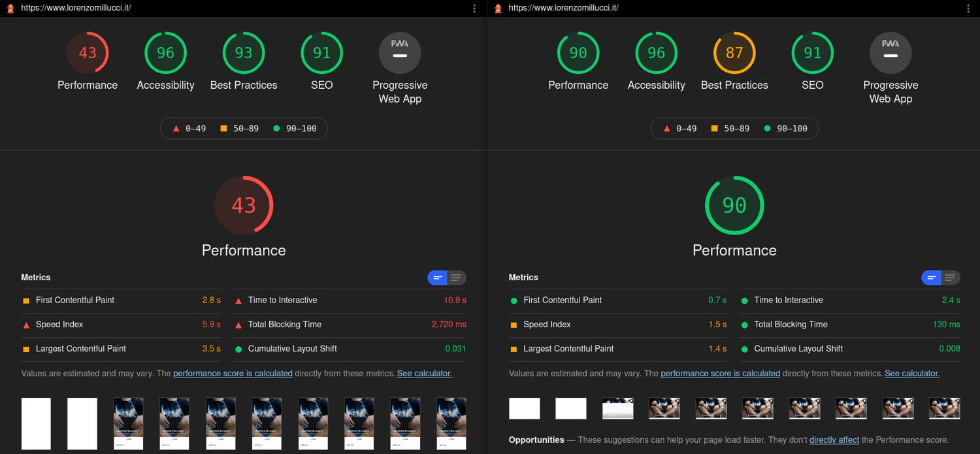Click the first blank filmstrip frame on the right
The width and height of the screenshot is (980, 454).
(x=525, y=408)
